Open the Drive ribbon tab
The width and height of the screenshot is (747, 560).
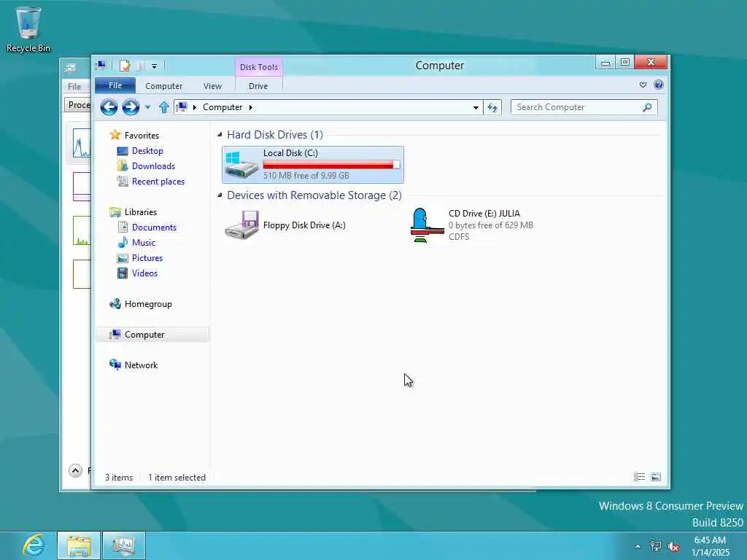point(258,86)
